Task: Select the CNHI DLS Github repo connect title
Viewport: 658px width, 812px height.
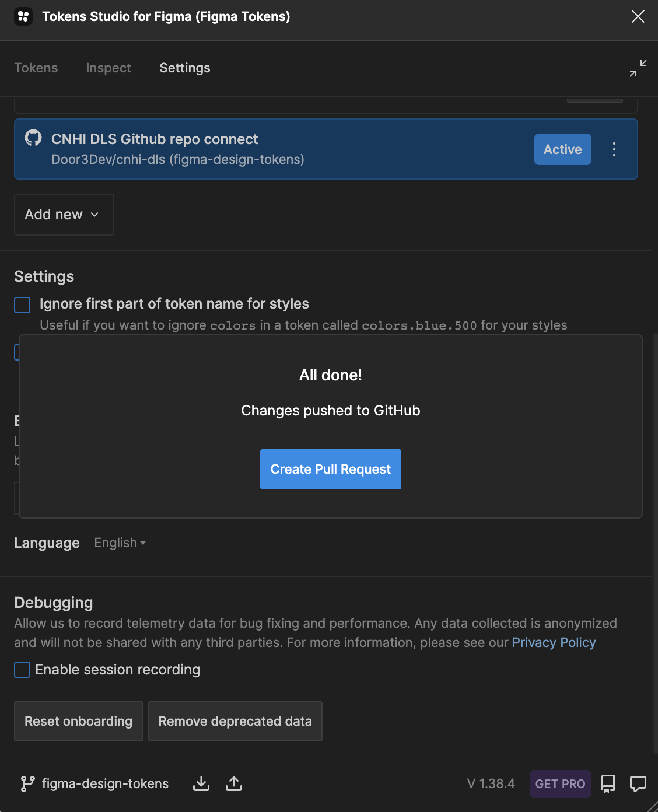Action: click(155, 139)
